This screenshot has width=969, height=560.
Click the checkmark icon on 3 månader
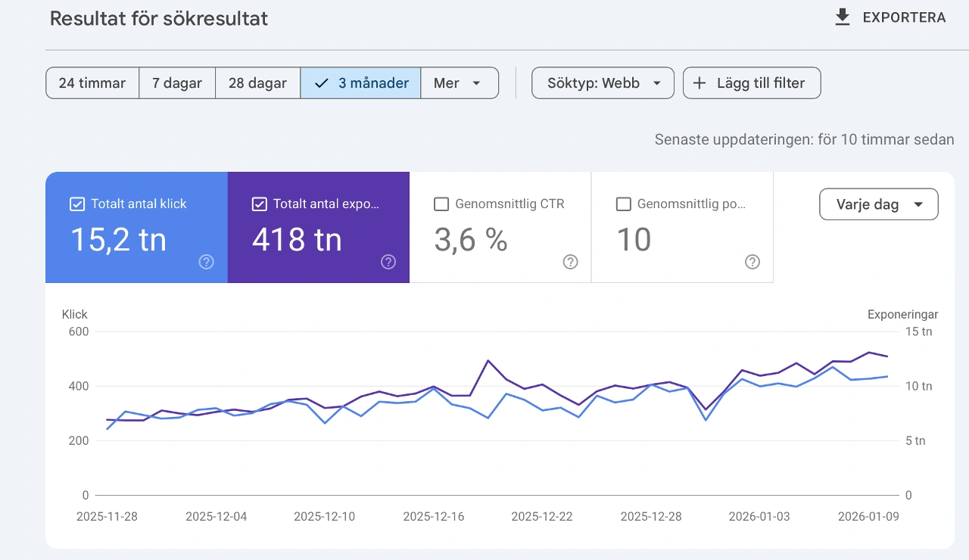[321, 83]
